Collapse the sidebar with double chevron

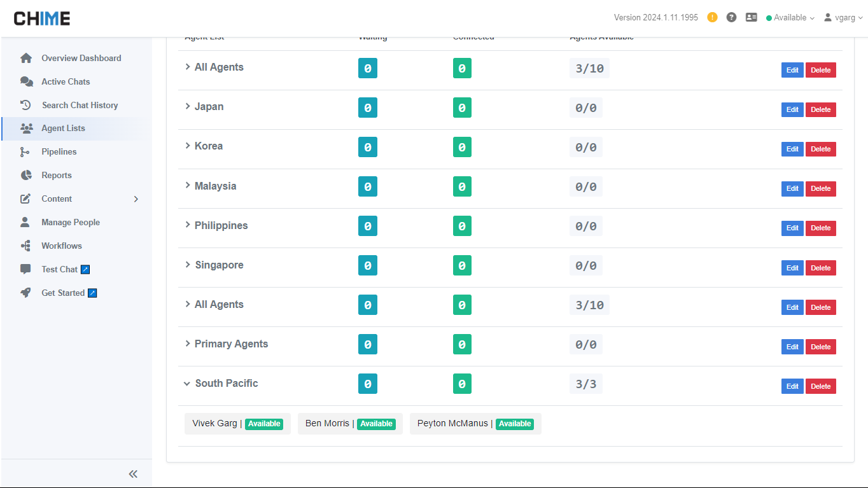(133, 474)
